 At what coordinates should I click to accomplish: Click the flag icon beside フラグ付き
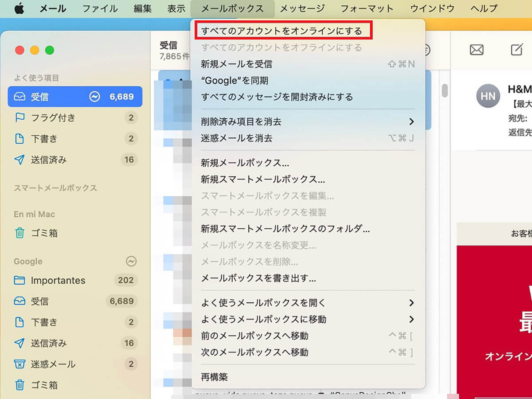click(x=20, y=117)
